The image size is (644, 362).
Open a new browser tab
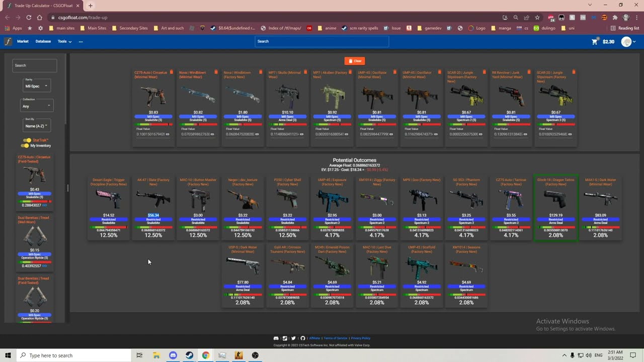point(91,6)
